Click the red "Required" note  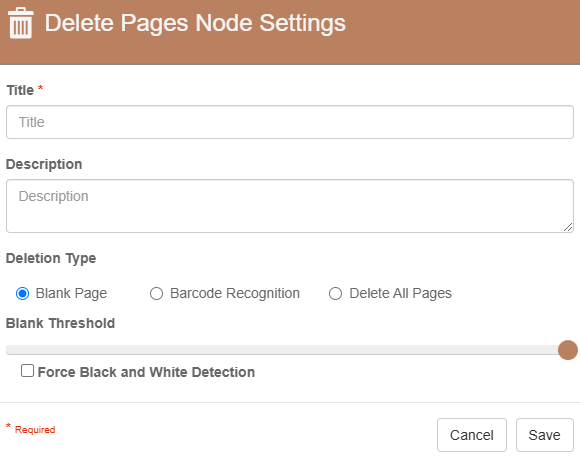coord(35,430)
